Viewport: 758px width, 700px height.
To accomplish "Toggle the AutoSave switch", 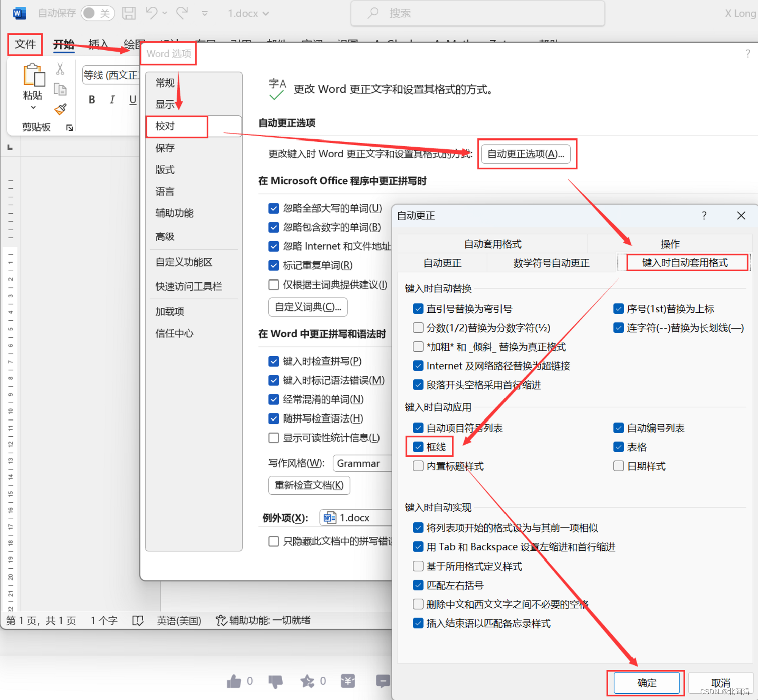I will point(97,13).
